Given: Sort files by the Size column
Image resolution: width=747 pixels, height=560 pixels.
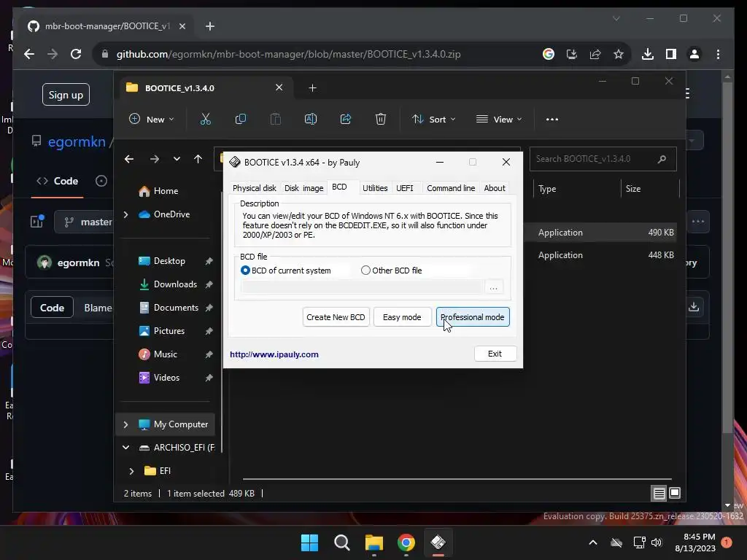Looking at the screenshot, I should tap(649, 189).
